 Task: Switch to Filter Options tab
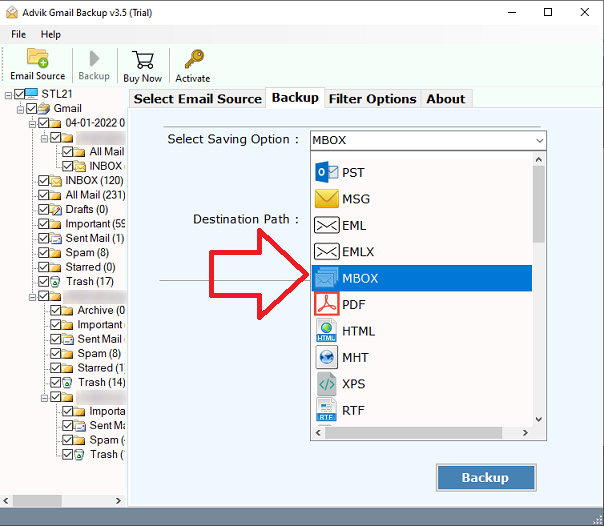372,99
